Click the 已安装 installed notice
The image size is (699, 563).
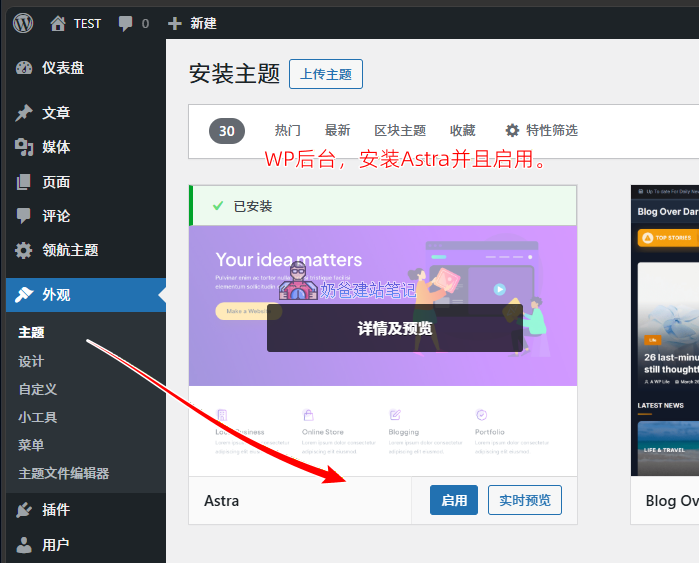point(383,206)
